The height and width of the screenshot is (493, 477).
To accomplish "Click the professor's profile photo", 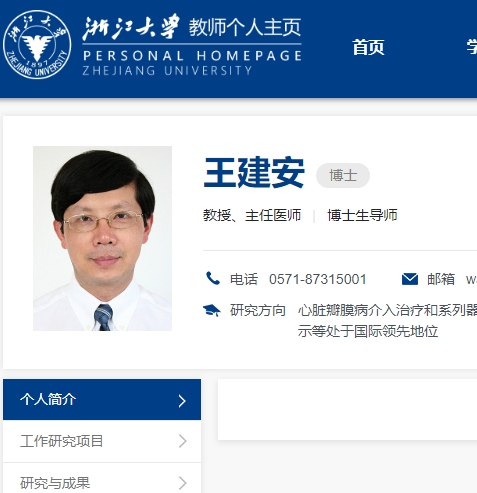I will [102, 238].
